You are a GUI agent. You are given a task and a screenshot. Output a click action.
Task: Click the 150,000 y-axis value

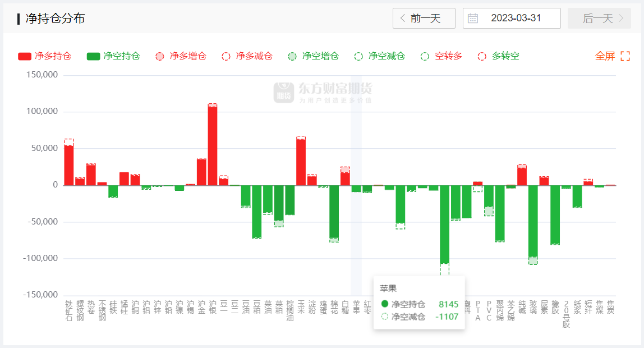tap(42, 75)
